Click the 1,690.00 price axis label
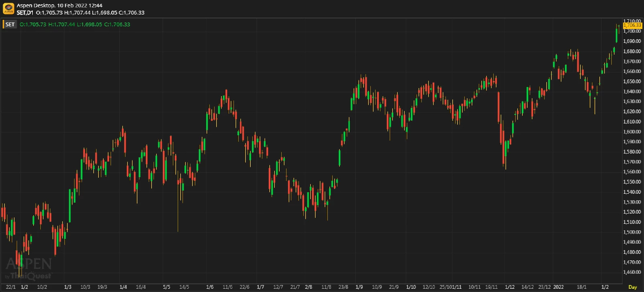 point(633,41)
